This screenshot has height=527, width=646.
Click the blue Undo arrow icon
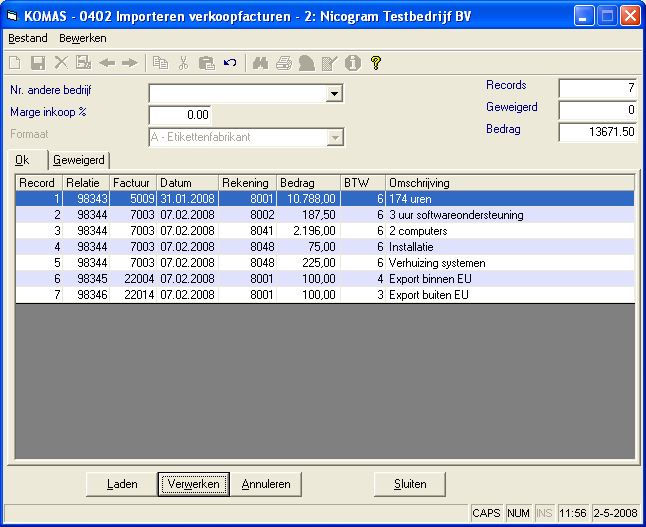[230, 63]
